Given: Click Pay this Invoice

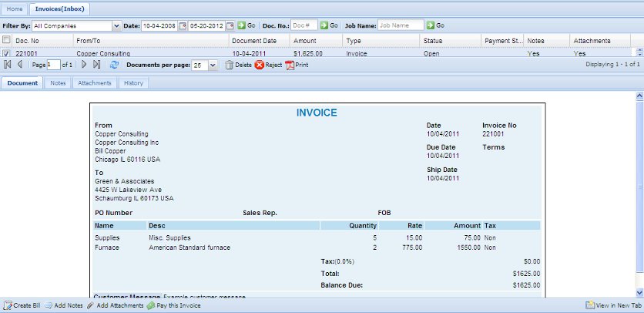Looking at the screenshot, I should tap(173, 306).
